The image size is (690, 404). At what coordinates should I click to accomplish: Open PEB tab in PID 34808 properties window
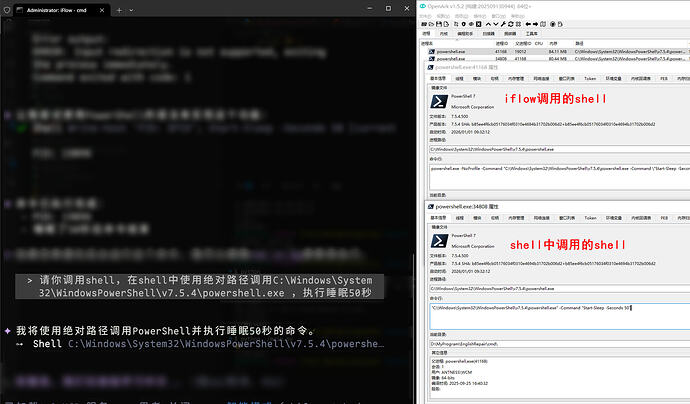(x=664, y=218)
